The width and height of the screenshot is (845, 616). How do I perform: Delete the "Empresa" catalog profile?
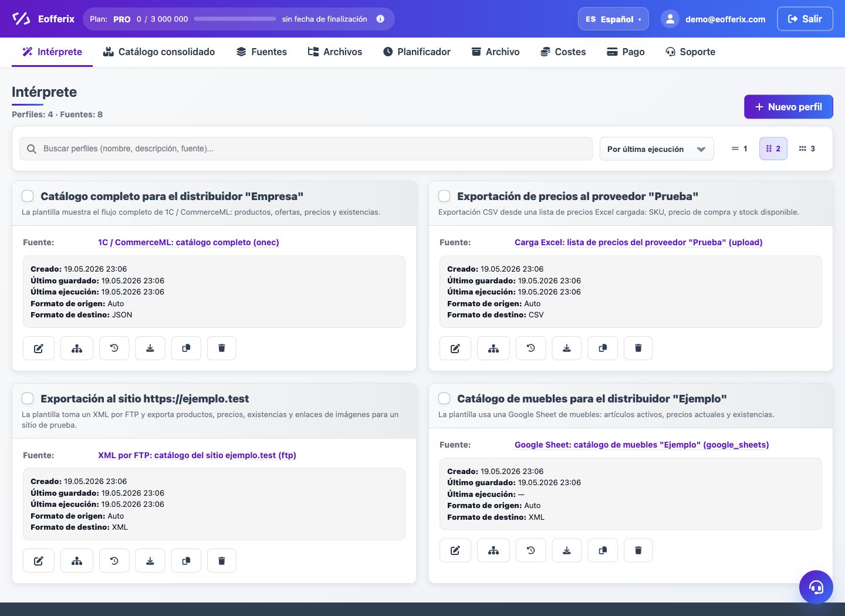click(222, 348)
